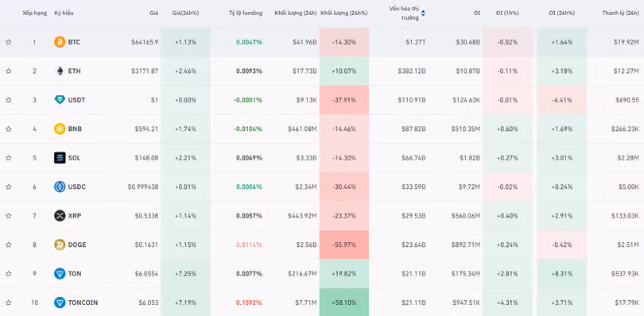This screenshot has height=316, width=644.
Task: Click ETH price $3171.87
Action: (145, 71)
